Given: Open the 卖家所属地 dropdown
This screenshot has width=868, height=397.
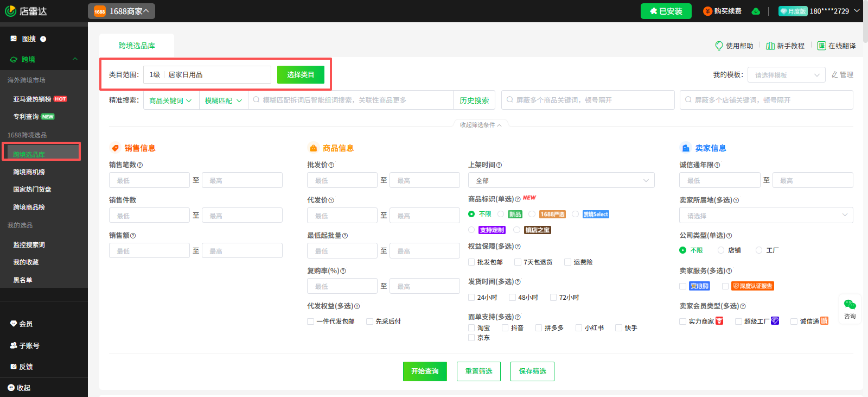Looking at the screenshot, I should pos(765,216).
